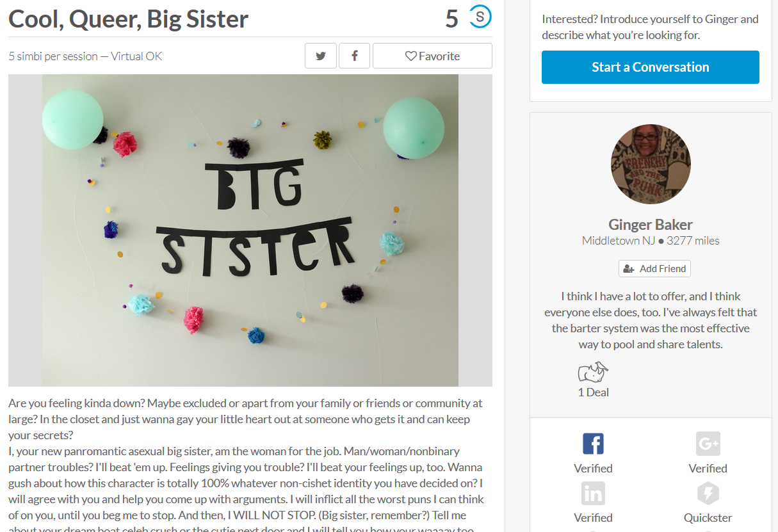Click the 1 Deal label

point(593,392)
